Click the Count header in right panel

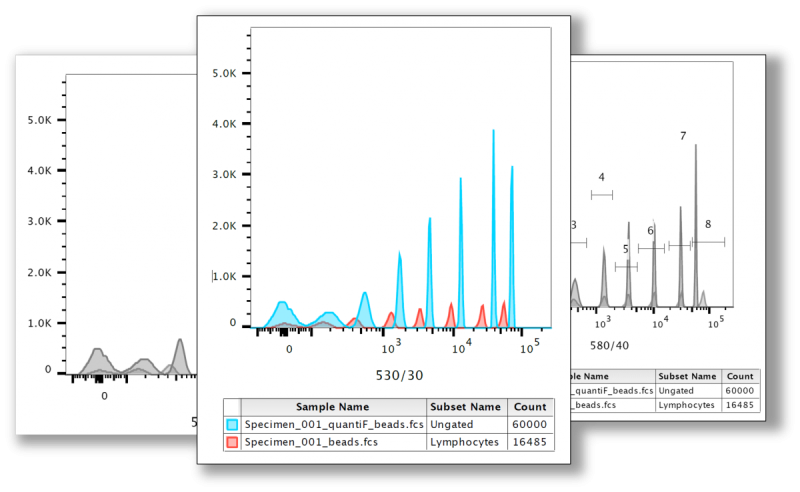[x=740, y=376]
